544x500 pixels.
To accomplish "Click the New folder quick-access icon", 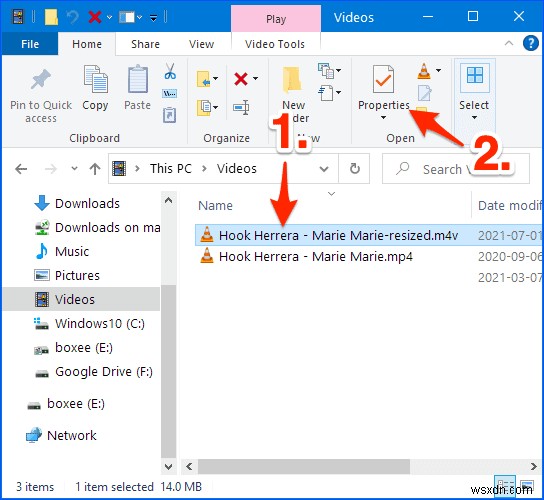I will coord(51,17).
